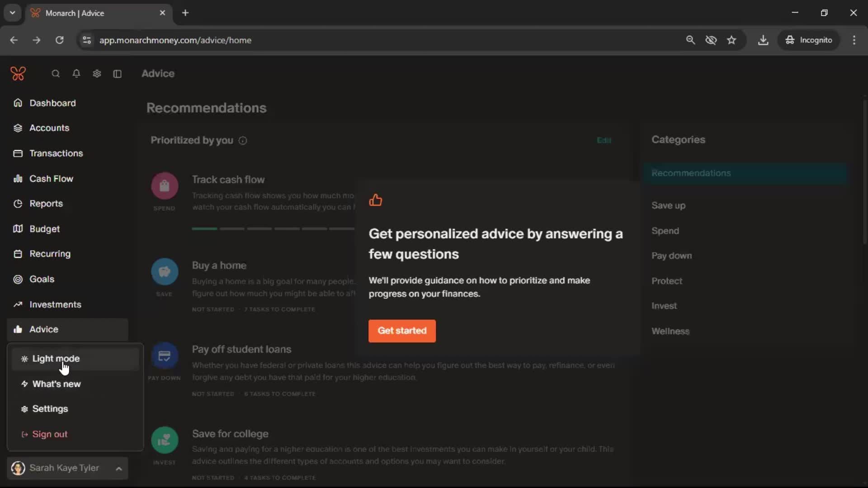Bookmark page with the star icon
The width and height of the screenshot is (868, 488).
click(731, 40)
